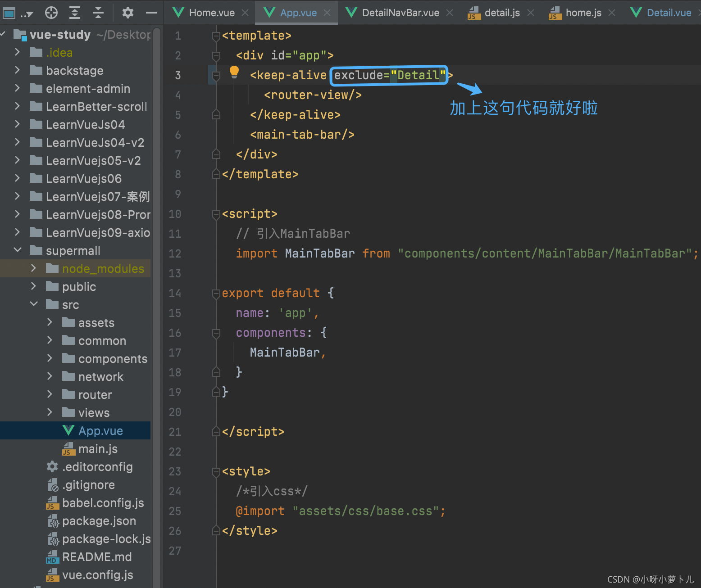Screen dimensions: 701x588
Task: Open the DetailNavBar.vue tab
Action: pos(401,13)
